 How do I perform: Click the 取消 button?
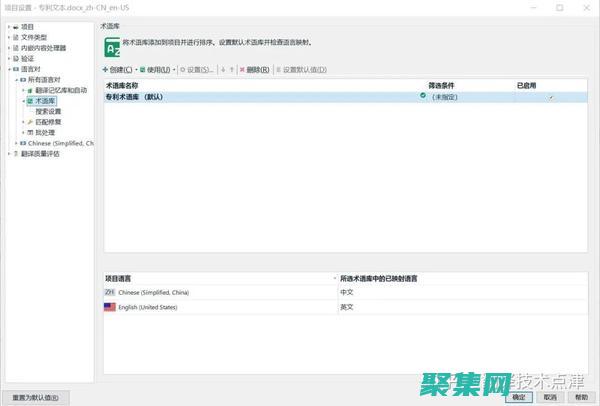(550, 397)
